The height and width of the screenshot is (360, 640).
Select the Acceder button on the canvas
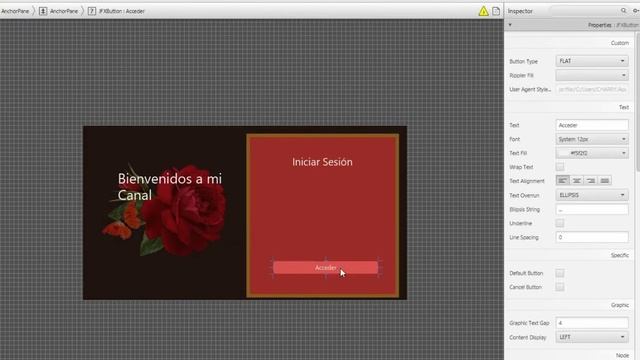(325, 268)
